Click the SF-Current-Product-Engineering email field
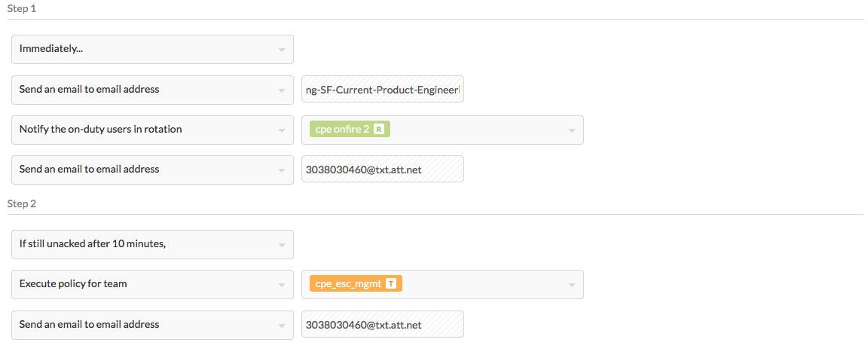Screen dimensions: 868x358 (x=383, y=89)
